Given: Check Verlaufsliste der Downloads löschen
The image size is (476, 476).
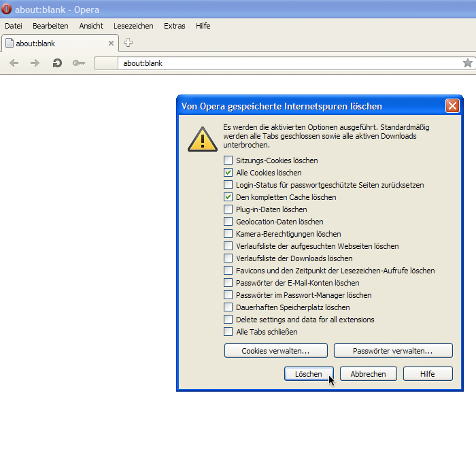Looking at the screenshot, I should 228,258.
